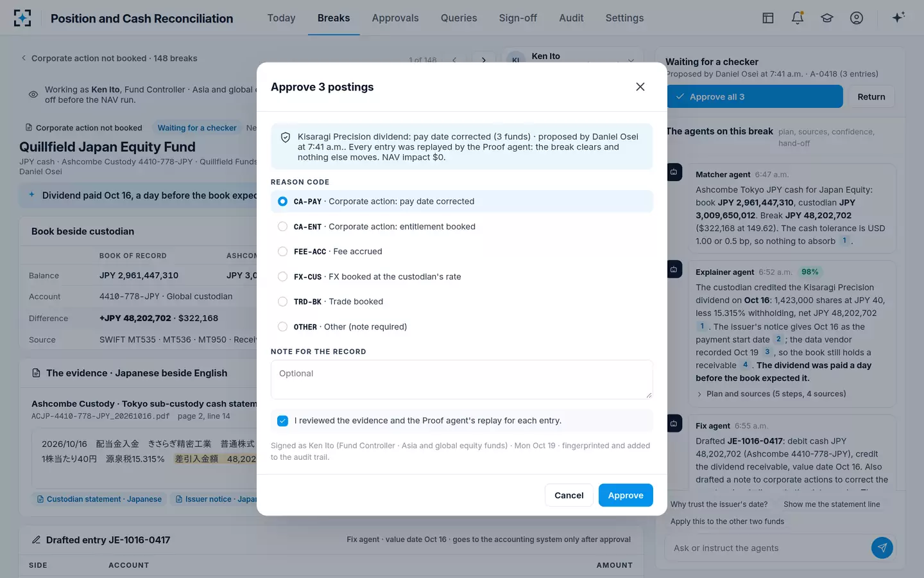Click the Waiting for a checker badge
This screenshot has height=578, width=924.
(197, 128)
